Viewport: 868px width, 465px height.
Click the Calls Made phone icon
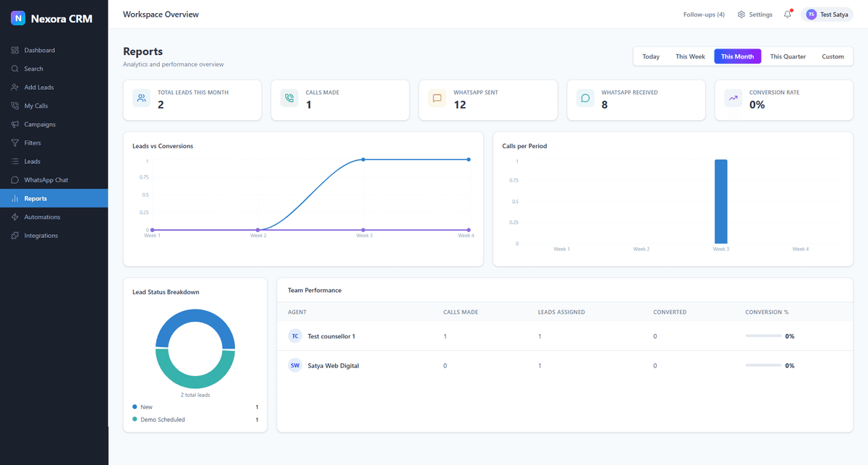pyautogui.click(x=289, y=98)
